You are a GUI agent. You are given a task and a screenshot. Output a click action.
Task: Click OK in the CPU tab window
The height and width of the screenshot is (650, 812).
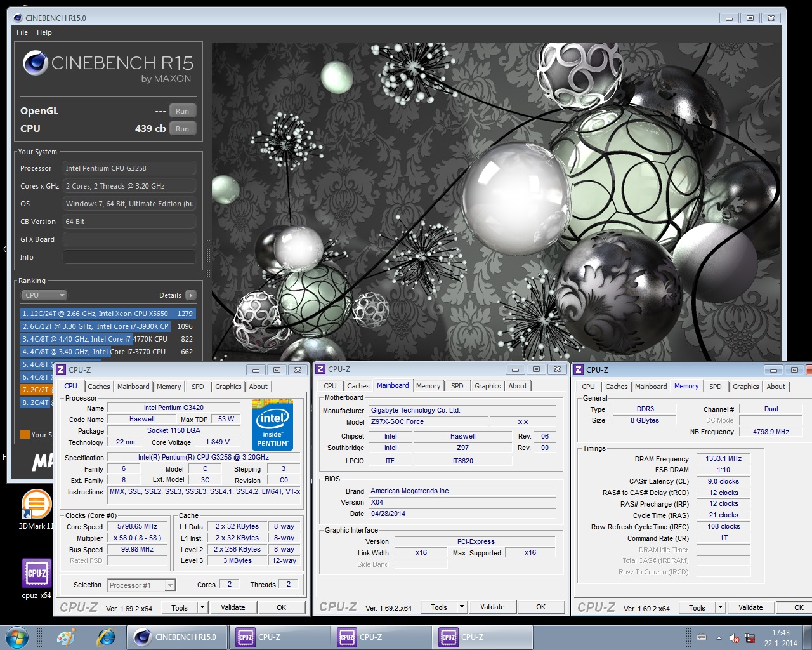(x=282, y=607)
